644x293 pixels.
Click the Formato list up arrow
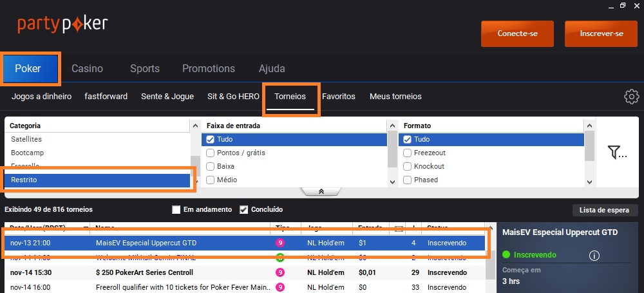point(589,126)
